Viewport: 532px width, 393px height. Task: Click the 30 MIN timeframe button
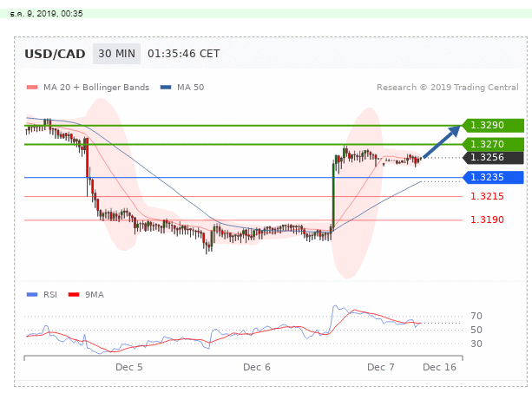coord(116,54)
